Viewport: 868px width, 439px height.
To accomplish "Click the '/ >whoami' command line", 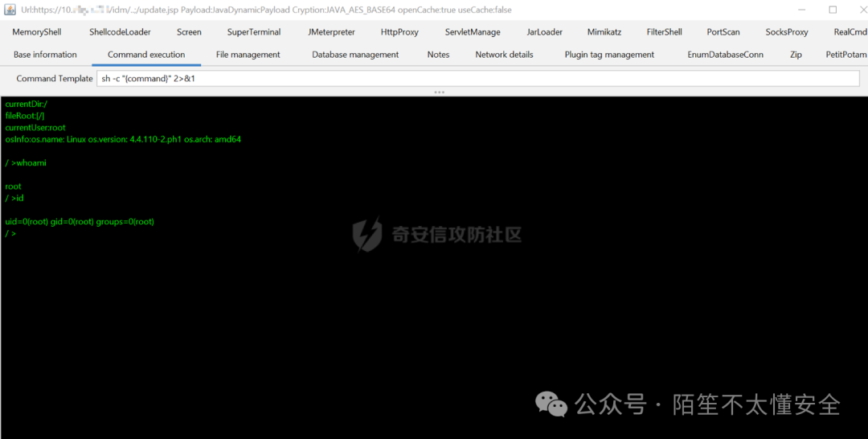I will 27,162.
